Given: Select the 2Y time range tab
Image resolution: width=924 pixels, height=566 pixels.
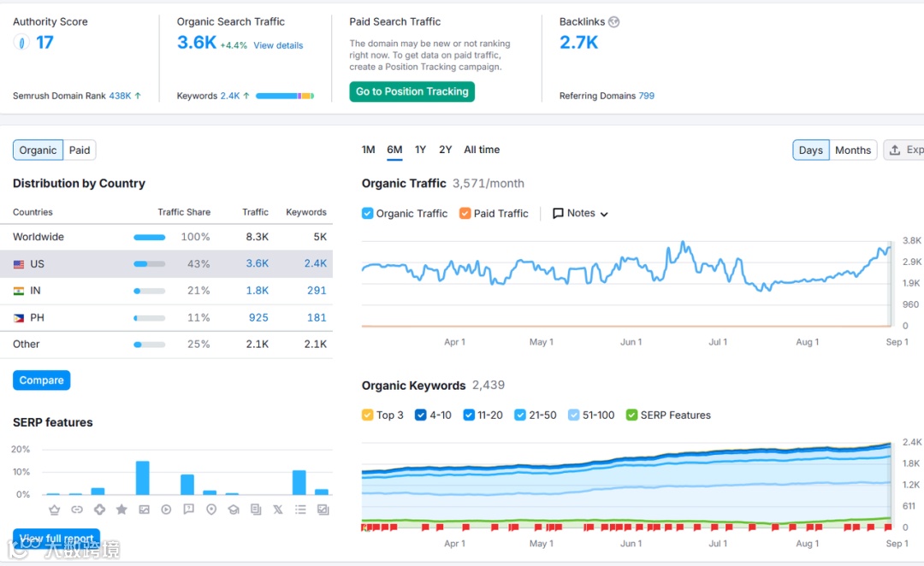Looking at the screenshot, I should tap(445, 150).
